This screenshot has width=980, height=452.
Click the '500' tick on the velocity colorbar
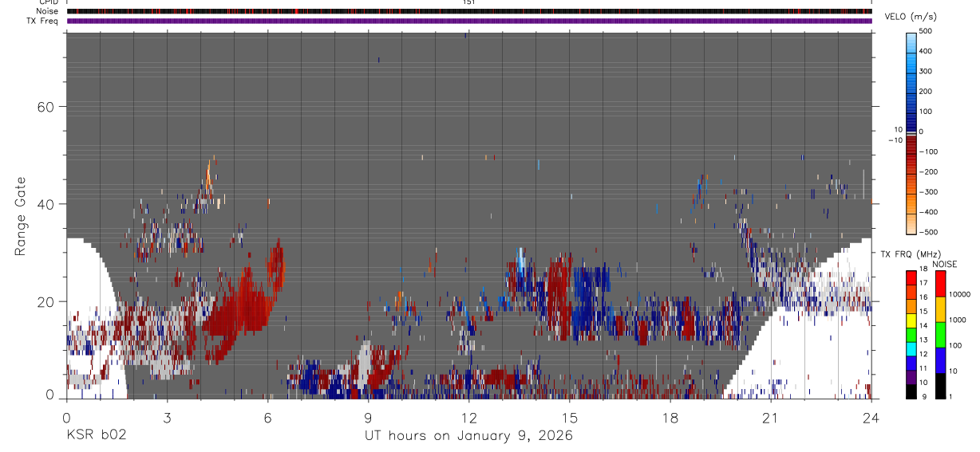click(x=926, y=31)
